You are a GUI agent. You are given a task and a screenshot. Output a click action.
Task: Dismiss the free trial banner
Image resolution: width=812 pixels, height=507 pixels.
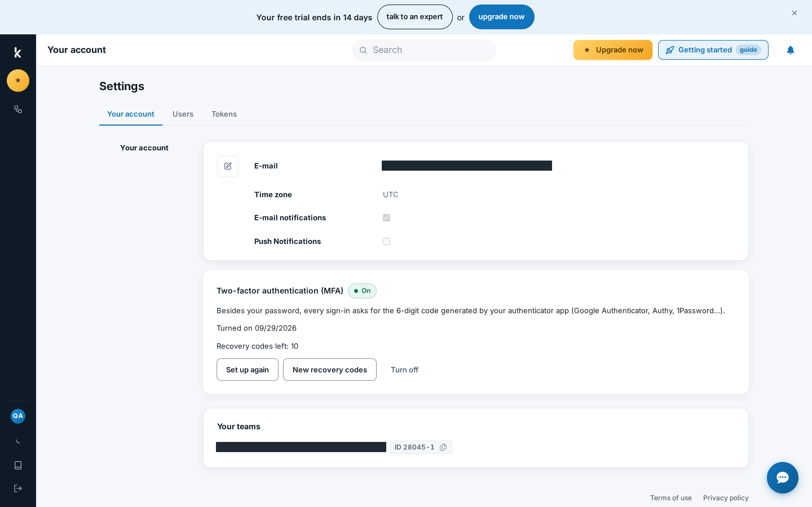coord(794,13)
